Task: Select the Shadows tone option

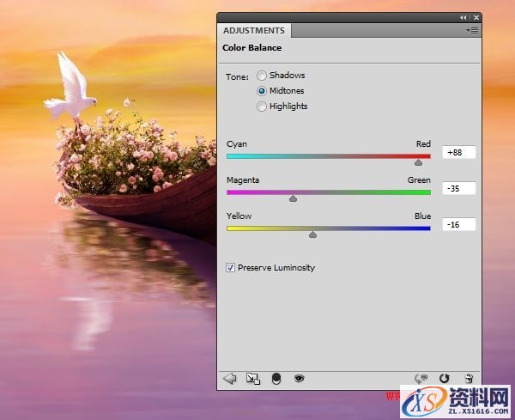Action: pyautogui.click(x=262, y=76)
